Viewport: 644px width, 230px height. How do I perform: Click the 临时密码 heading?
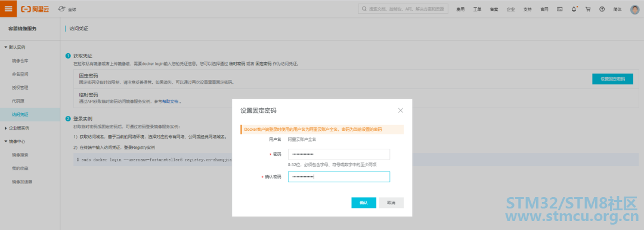[88, 95]
